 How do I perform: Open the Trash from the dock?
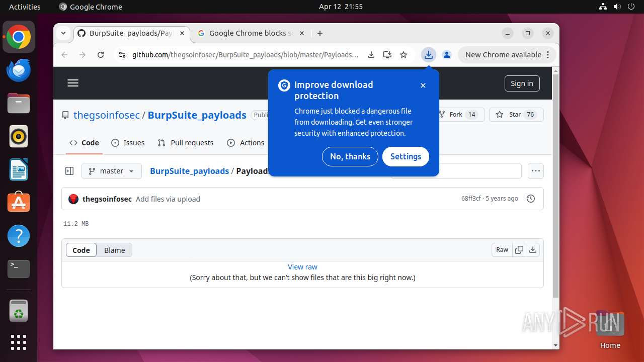click(19, 311)
